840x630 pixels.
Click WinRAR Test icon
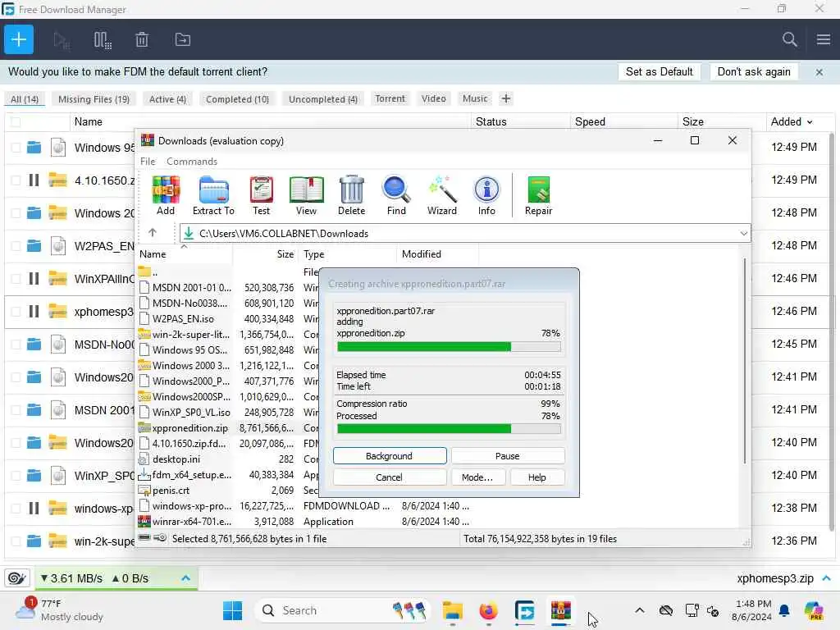pos(262,195)
